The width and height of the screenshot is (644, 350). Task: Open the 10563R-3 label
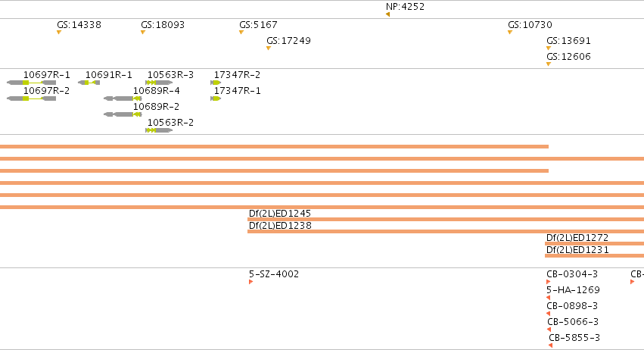170,75
